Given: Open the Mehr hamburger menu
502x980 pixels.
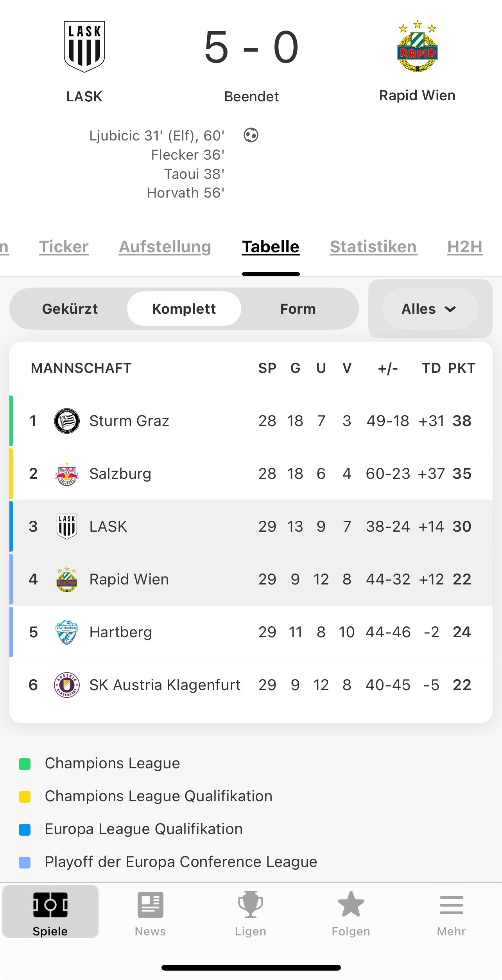Looking at the screenshot, I should tap(451, 904).
